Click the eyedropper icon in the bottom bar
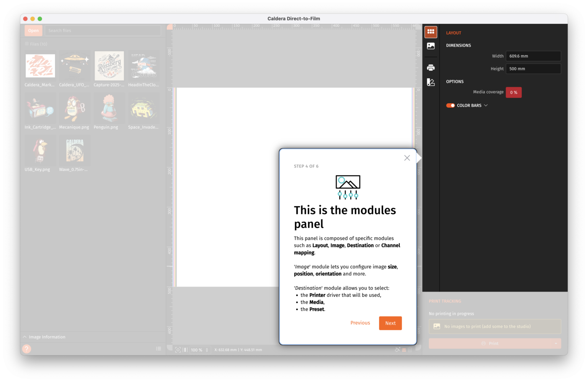Image resolution: width=588 pixels, height=382 pixels. tap(397, 349)
